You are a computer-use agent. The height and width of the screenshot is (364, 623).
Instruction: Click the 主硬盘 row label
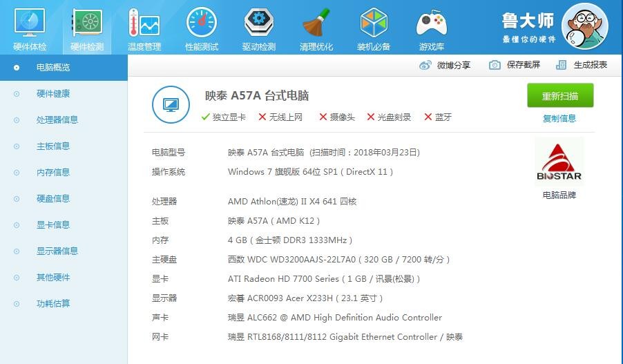(x=164, y=260)
